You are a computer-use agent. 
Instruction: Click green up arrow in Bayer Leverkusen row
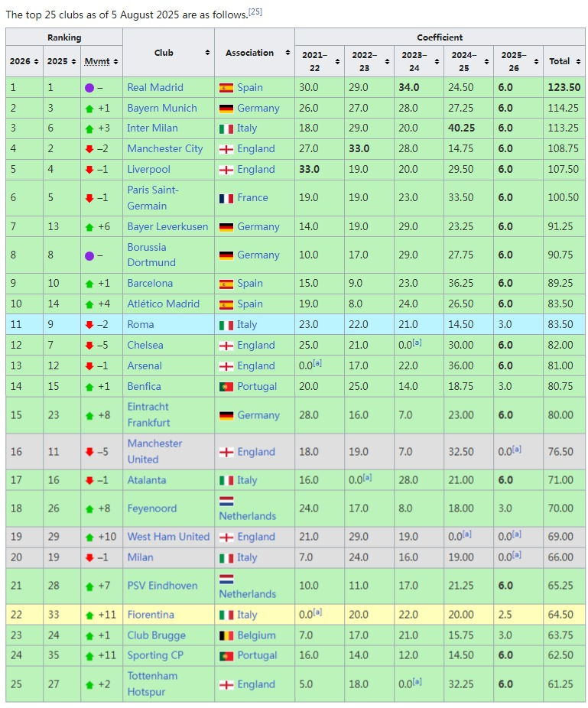[x=89, y=227]
